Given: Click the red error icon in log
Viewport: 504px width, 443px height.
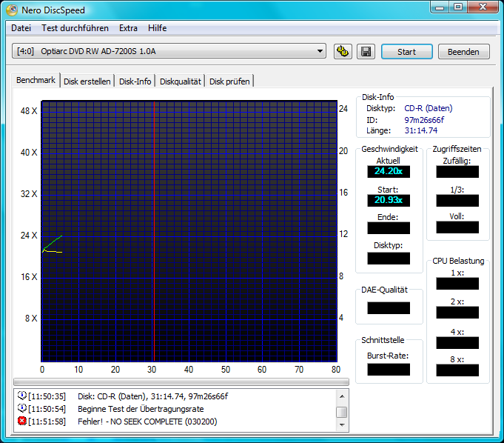Looking at the screenshot, I should (22, 421).
